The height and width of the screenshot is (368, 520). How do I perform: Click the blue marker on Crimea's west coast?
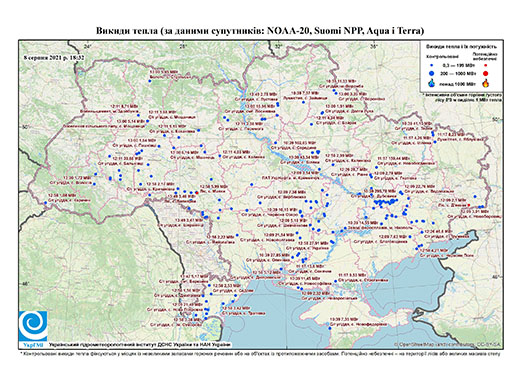pyautogui.click(x=330, y=328)
